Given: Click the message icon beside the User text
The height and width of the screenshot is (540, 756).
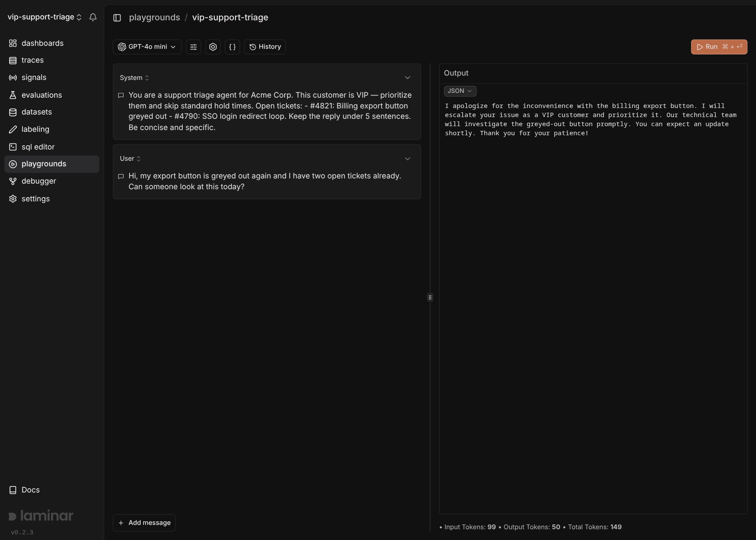Looking at the screenshot, I should tap(121, 176).
